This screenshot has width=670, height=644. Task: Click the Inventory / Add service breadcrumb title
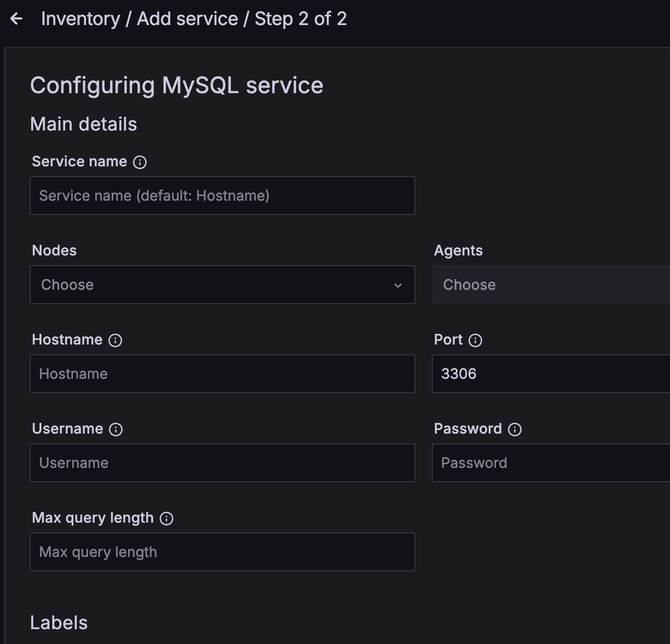click(194, 19)
